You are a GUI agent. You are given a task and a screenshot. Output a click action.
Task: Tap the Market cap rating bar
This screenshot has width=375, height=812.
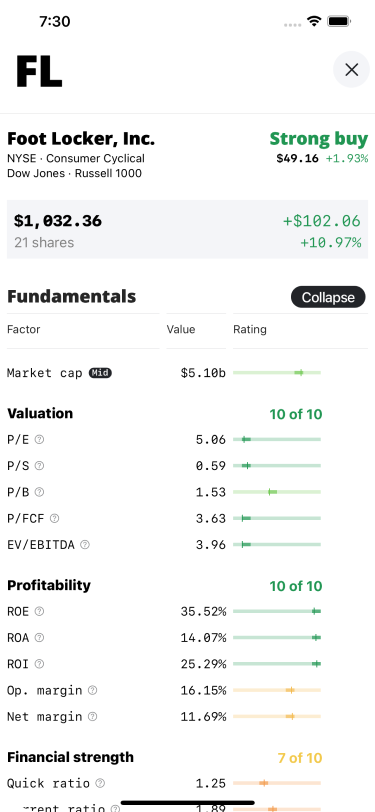pyautogui.click(x=277, y=372)
